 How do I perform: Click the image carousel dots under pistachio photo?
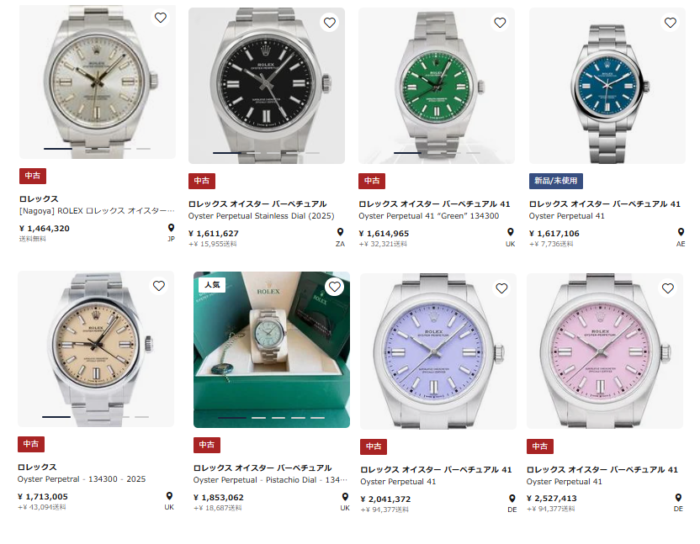click(x=270, y=418)
